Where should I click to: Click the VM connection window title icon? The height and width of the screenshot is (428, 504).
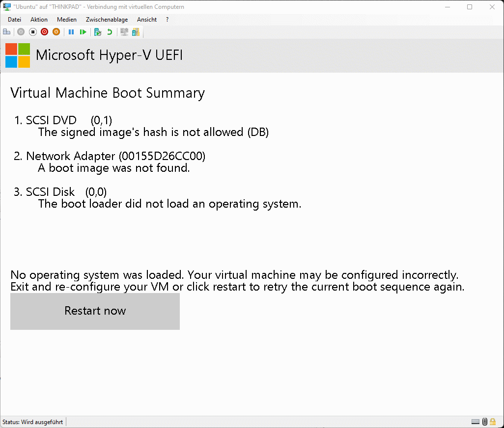(7, 7)
